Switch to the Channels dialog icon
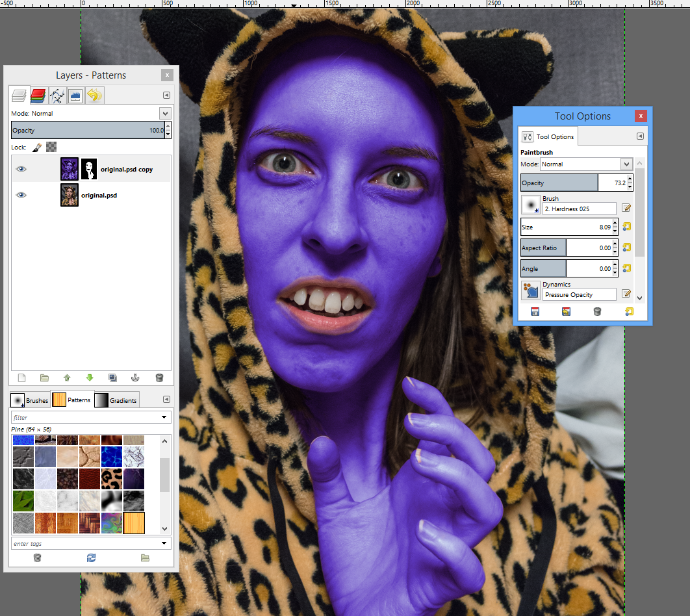Image resolution: width=690 pixels, height=616 pixels. click(38, 95)
